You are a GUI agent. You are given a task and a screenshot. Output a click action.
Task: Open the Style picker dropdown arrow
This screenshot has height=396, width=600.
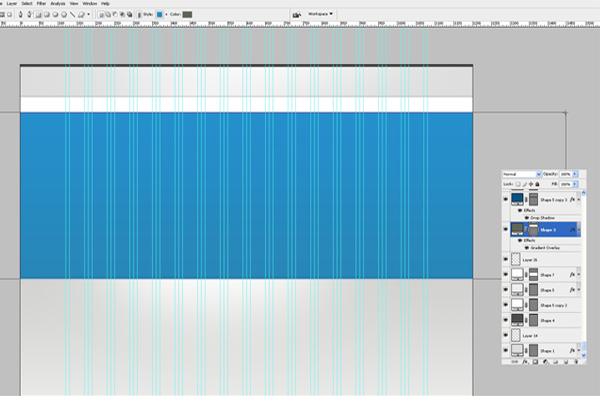[166, 14]
